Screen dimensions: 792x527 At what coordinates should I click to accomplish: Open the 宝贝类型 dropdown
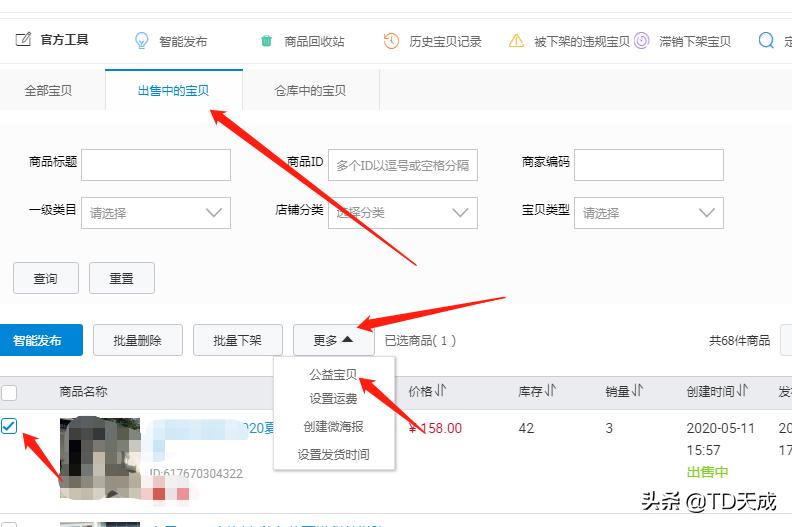(649, 213)
